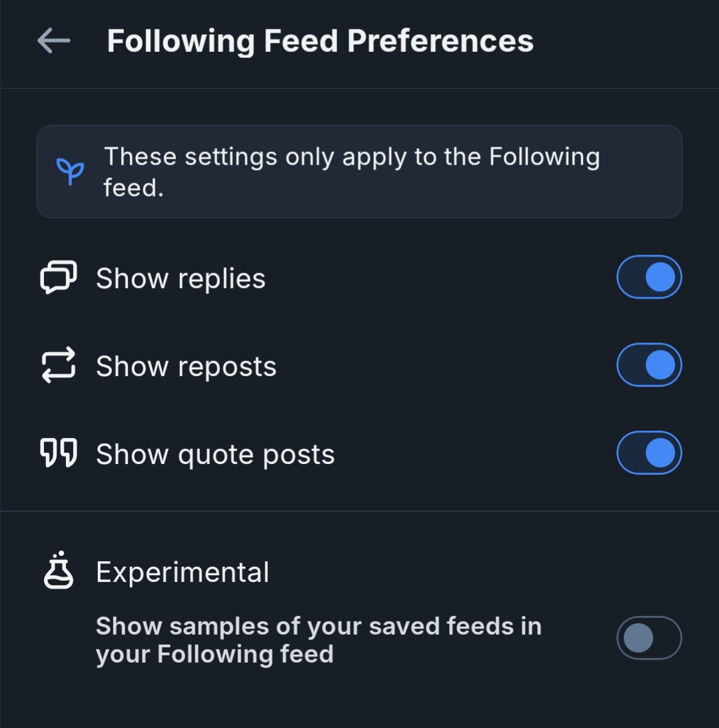Select the "Show quote posts" text
This screenshot has height=728, width=719.
(215, 455)
